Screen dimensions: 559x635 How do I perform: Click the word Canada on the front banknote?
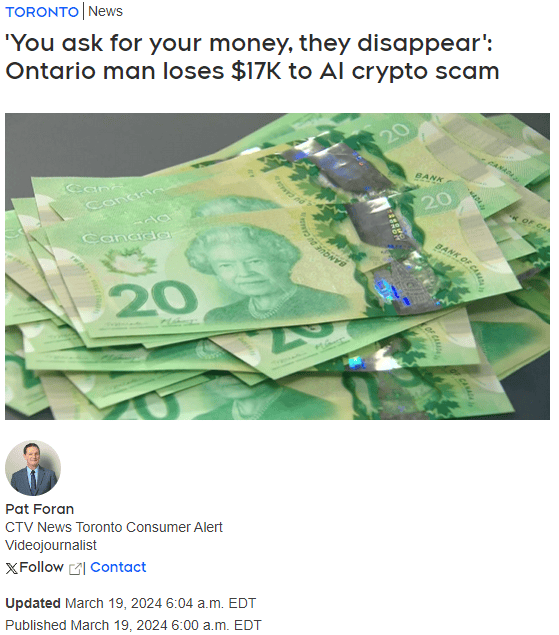126,236
